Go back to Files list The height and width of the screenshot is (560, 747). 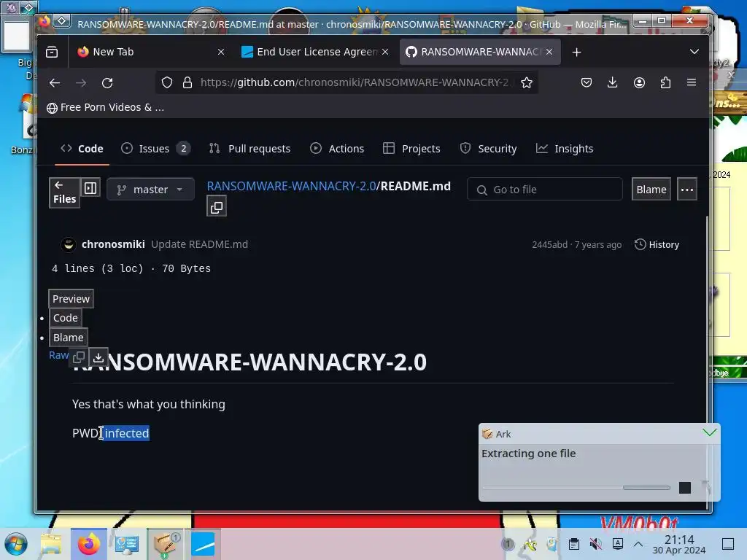coord(64,192)
